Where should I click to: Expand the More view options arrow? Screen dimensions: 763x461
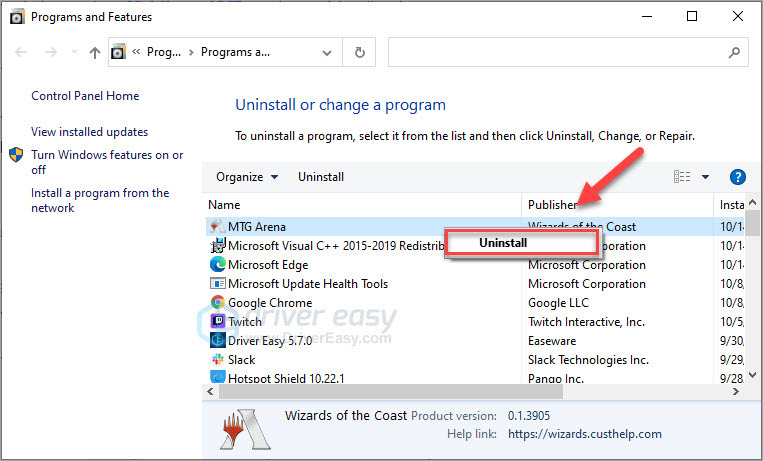705,177
